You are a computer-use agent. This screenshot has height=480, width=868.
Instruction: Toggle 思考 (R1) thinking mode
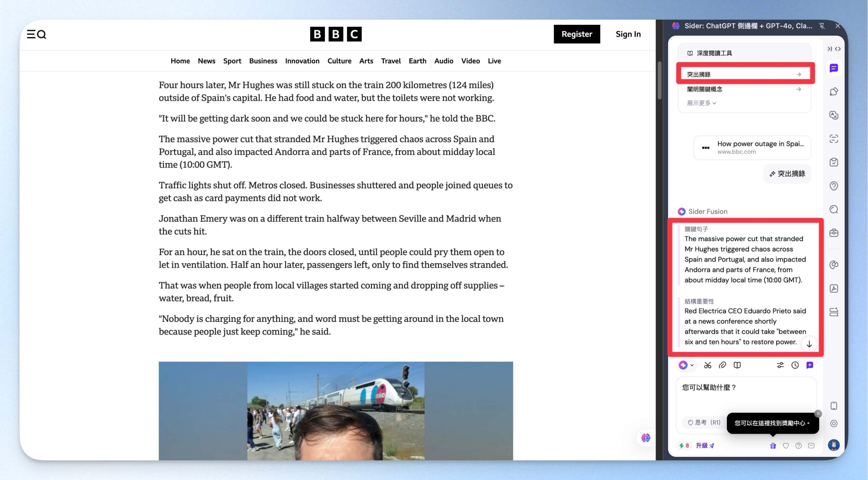tap(704, 422)
